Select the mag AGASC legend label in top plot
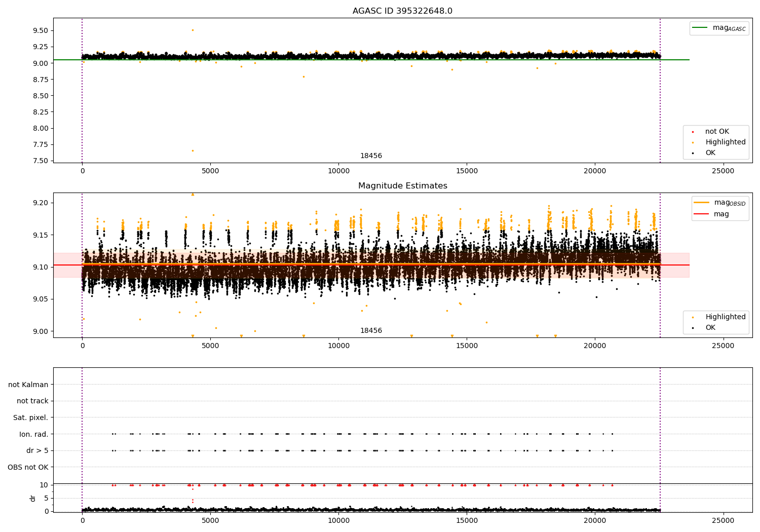The width and height of the screenshot is (760, 532). pyautogui.click(x=729, y=28)
